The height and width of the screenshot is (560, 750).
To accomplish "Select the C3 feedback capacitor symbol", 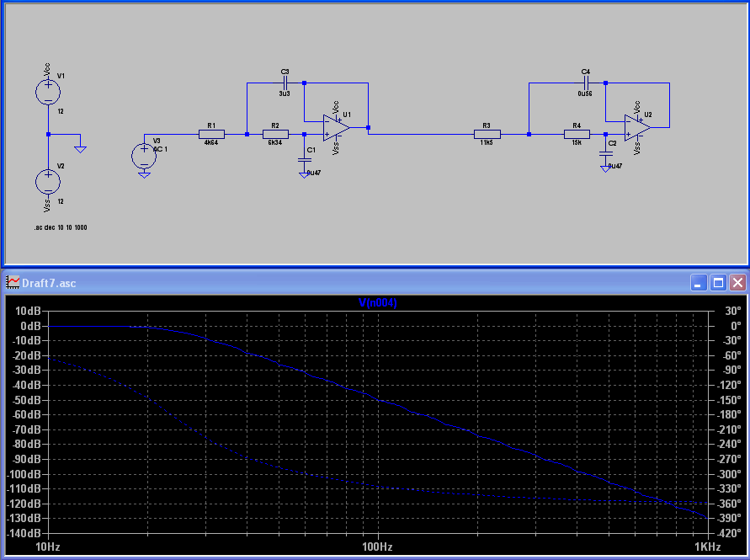I will (x=285, y=83).
